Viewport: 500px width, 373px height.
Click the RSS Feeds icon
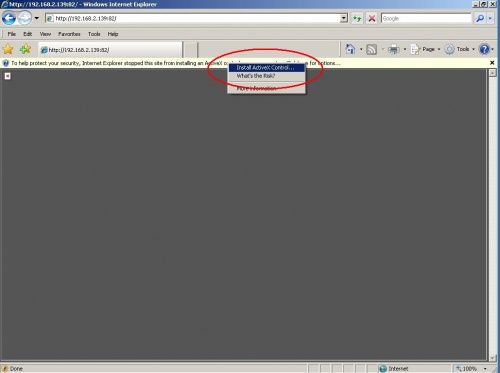point(371,49)
